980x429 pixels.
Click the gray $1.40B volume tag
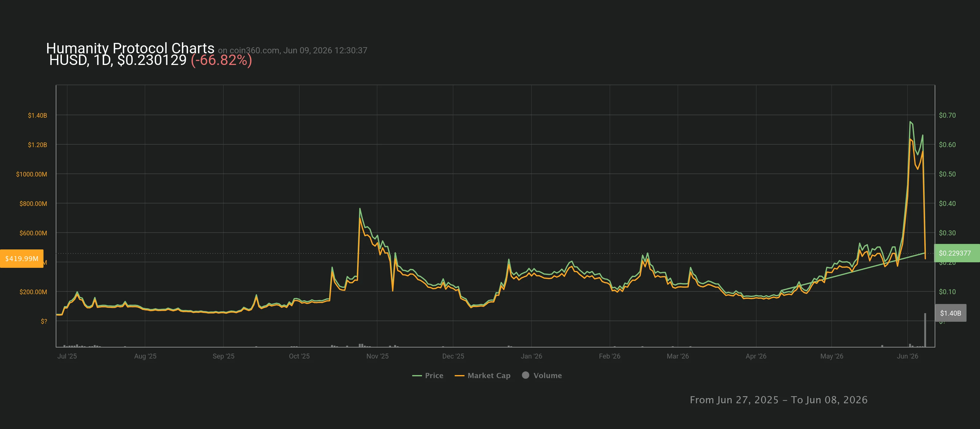pos(950,313)
